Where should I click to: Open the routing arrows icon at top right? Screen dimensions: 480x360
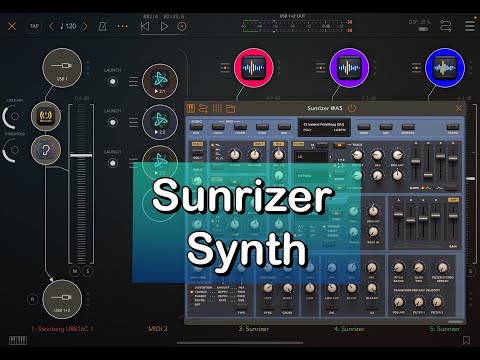[446, 26]
